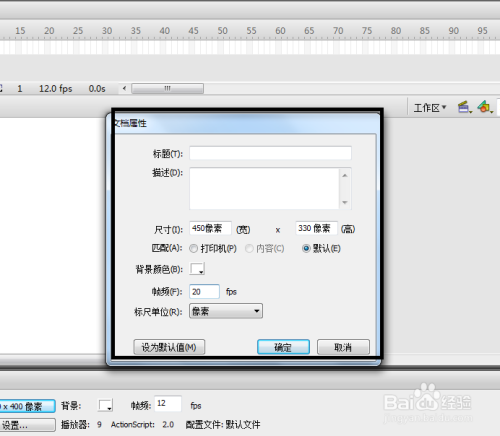
Task: Click the Edit Symbols icon
Action: pyautogui.click(x=485, y=107)
